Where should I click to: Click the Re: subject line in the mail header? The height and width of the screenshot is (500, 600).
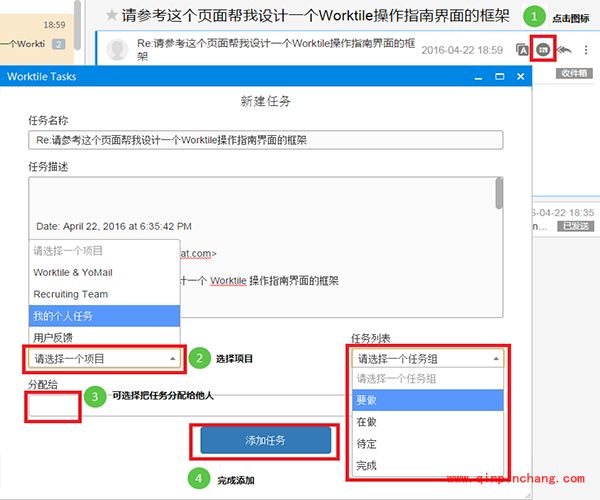click(276, 50)
